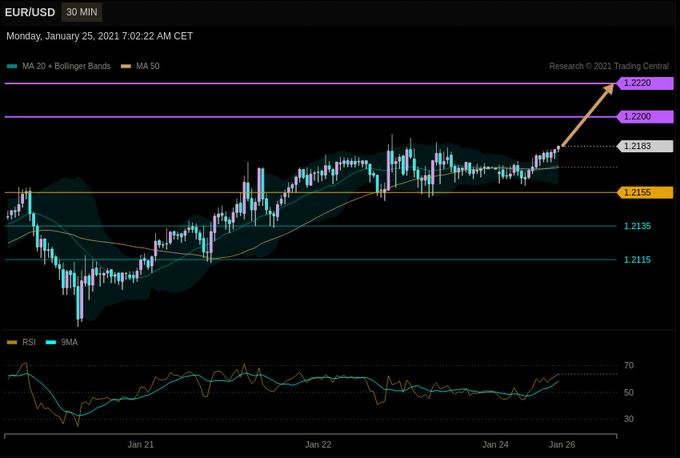Click the RSI 70 axis value

[628, 366]
